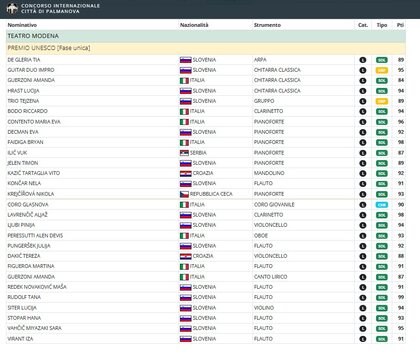Click VIOLINO instrument cell
Viewport: 420px width, 360px height.
pyautogui.click(x=264, y=308)
